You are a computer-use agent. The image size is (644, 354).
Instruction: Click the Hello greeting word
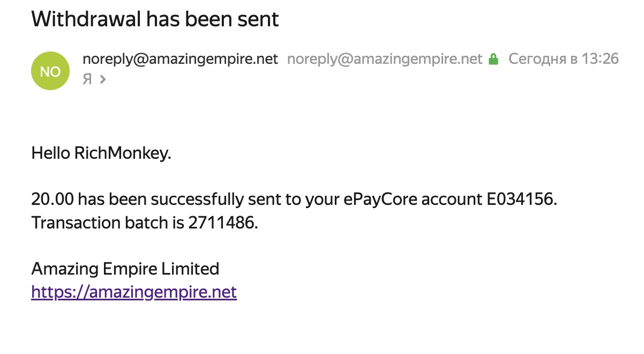(51, 153)
